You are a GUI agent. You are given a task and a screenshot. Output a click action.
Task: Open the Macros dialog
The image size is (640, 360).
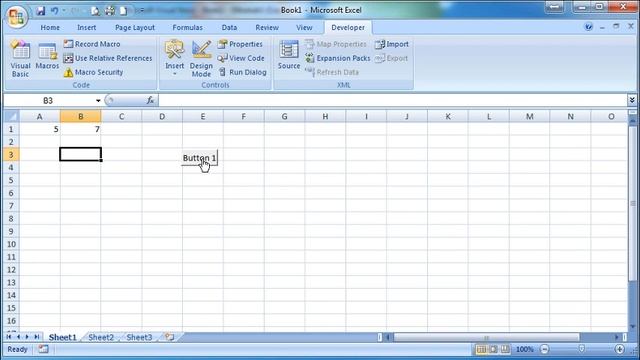tap(47, 56)
